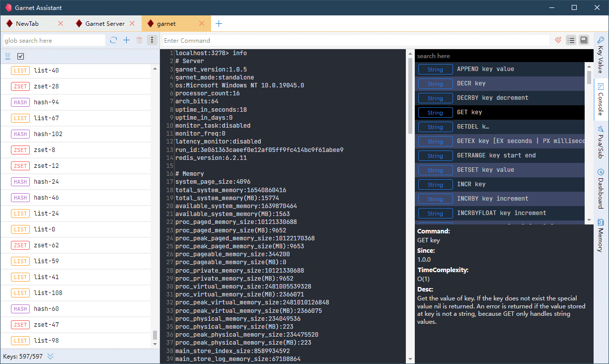Open a new tab with plus button

tap(219, 23)
